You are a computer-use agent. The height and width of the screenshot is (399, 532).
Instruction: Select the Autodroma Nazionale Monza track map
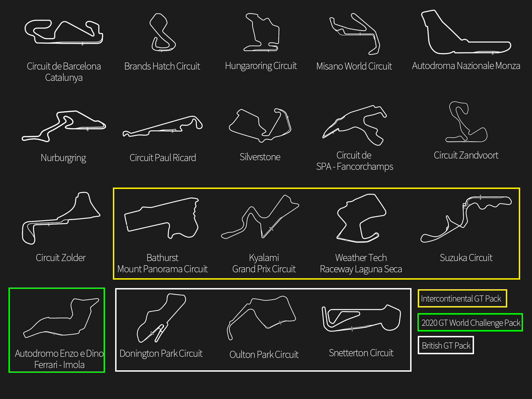(x=466, y=32)
